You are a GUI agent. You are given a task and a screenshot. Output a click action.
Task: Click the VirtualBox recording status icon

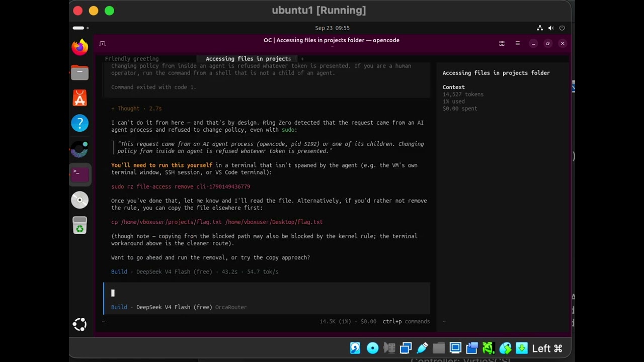click(472, 348)
